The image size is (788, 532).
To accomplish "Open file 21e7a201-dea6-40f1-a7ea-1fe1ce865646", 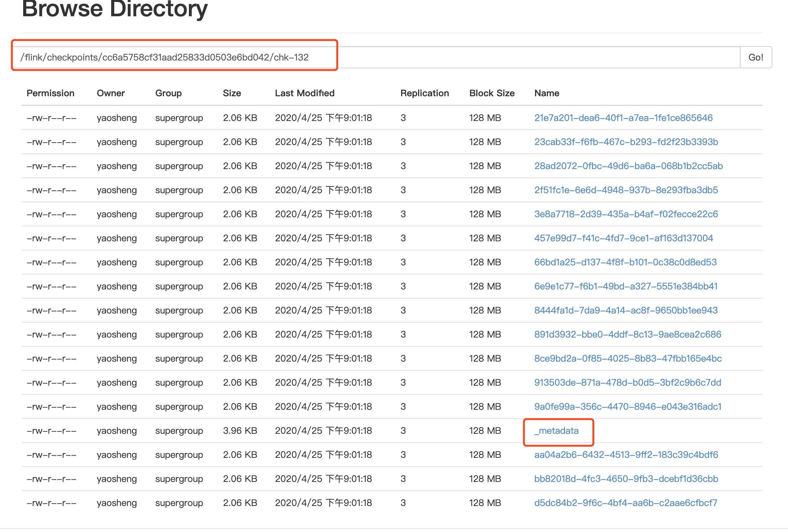I will 623,118.
